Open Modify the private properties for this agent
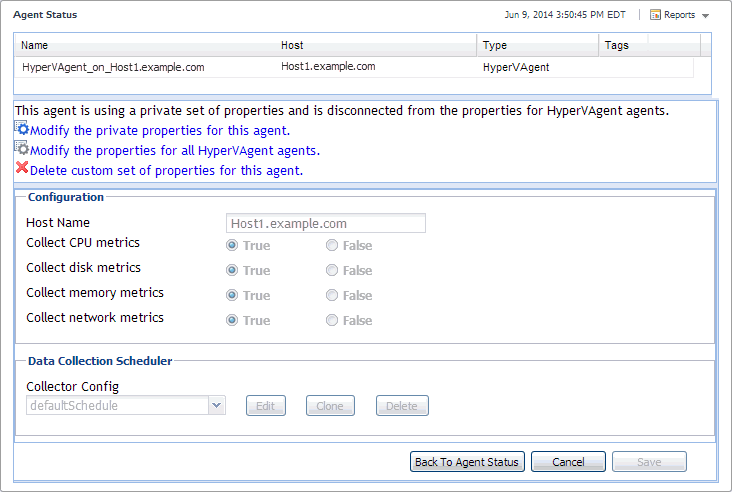The image size is (732, 492). [x=160, y=131]
